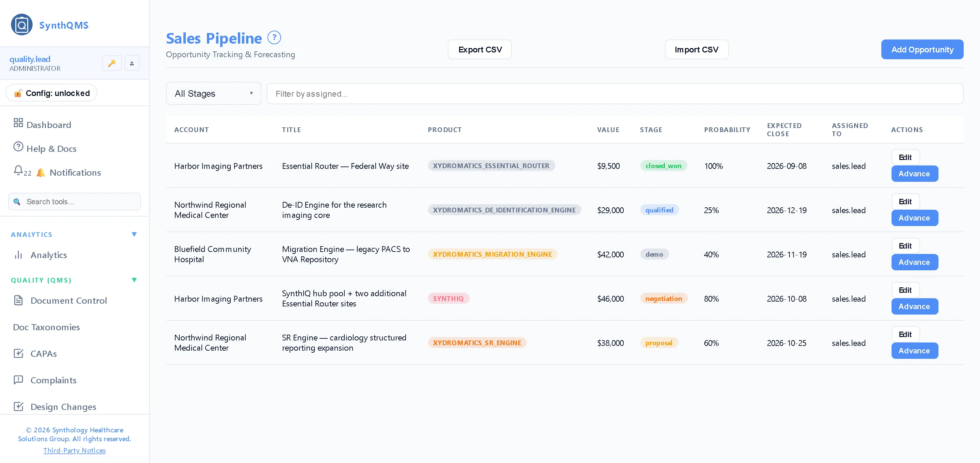Edit the Essential Router Federal Way opportunity

[x=905, y=157]
